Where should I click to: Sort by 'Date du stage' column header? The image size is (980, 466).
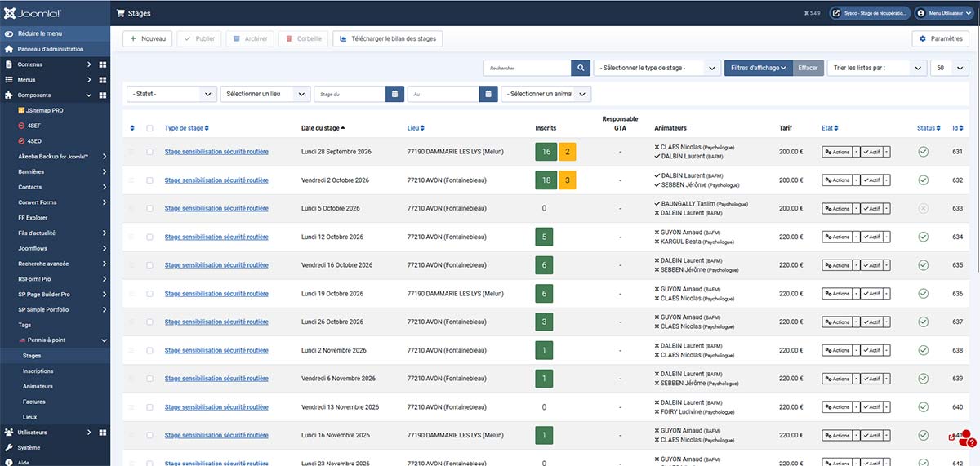tap(323, 128)
